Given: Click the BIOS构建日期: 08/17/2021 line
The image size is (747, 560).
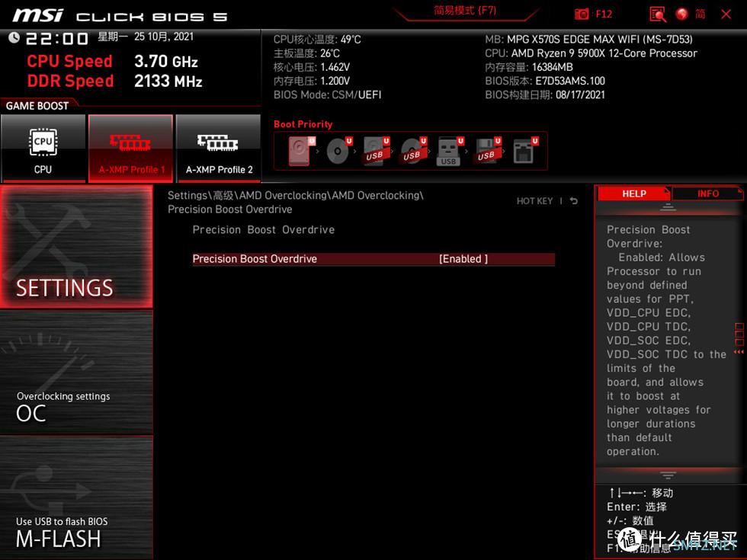Looking at the screenshot, I should point(545,94).
